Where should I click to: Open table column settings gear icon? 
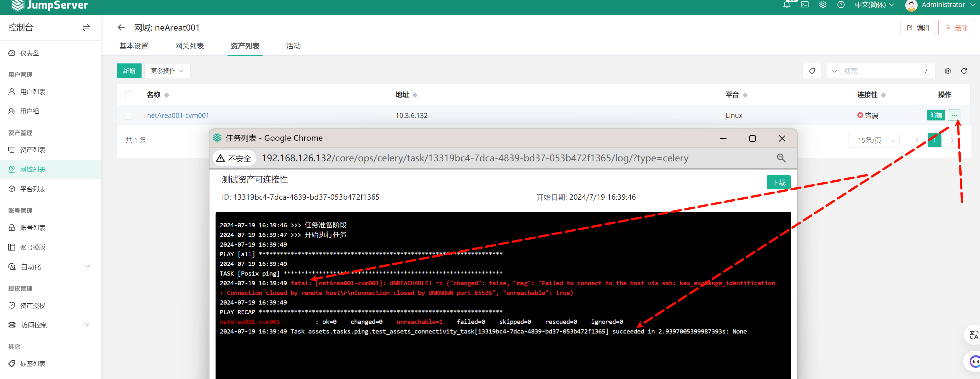click(x=947, y=71)
